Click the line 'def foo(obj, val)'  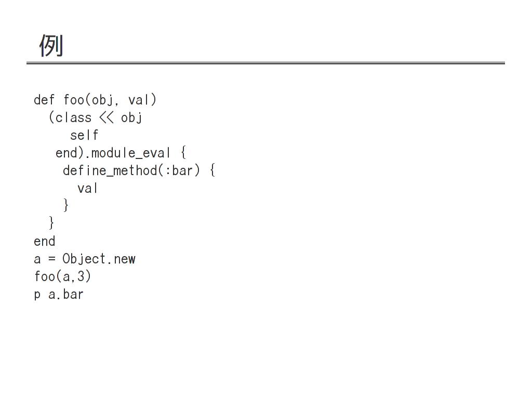click(95, 100)
